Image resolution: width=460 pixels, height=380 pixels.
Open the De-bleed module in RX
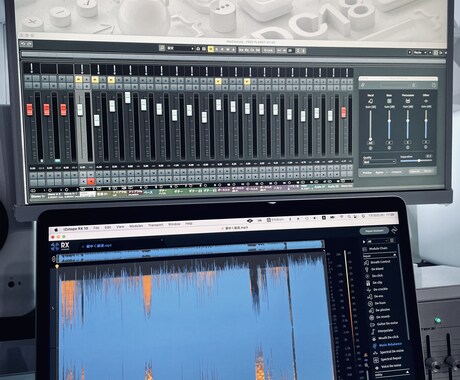tap(375, 269)
